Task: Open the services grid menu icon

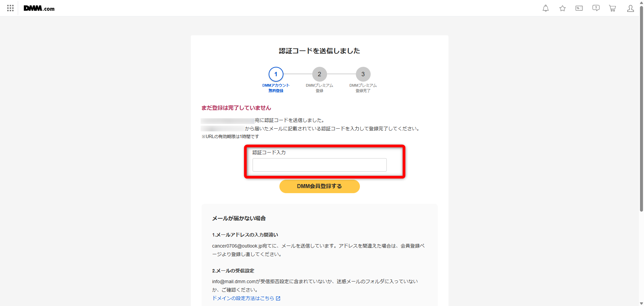Action: [x=10, y=8]
